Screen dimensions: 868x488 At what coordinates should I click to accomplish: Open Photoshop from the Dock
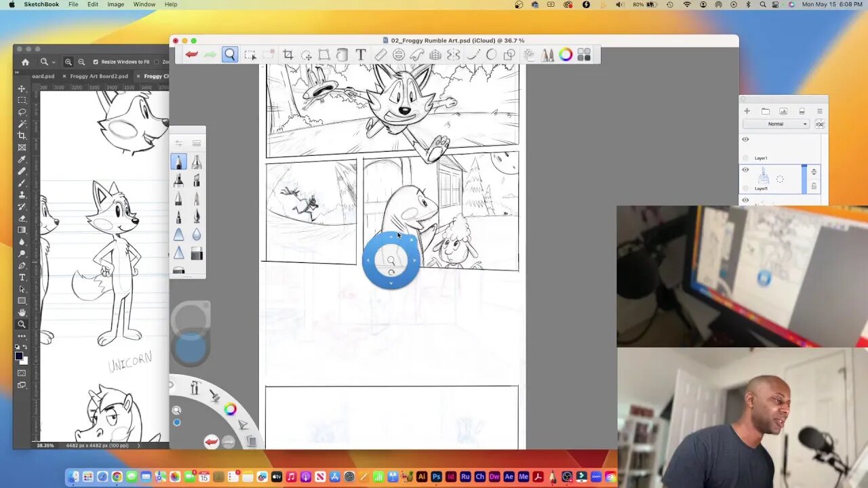point(436,477)
